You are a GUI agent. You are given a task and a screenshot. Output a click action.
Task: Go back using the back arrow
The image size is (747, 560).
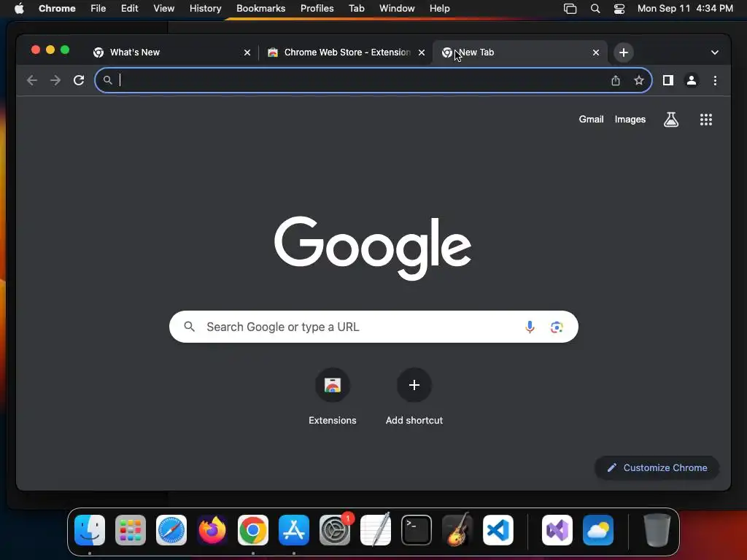tap(32, 80)
